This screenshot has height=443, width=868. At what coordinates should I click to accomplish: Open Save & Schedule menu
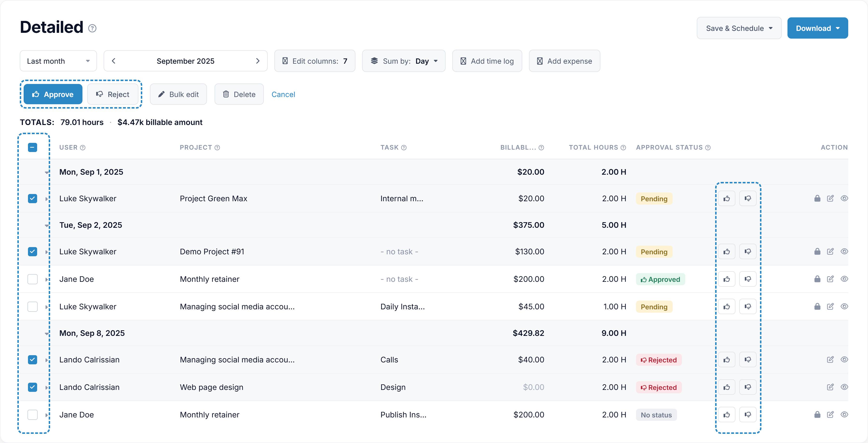pyautogui.click(x=739, y=28)
